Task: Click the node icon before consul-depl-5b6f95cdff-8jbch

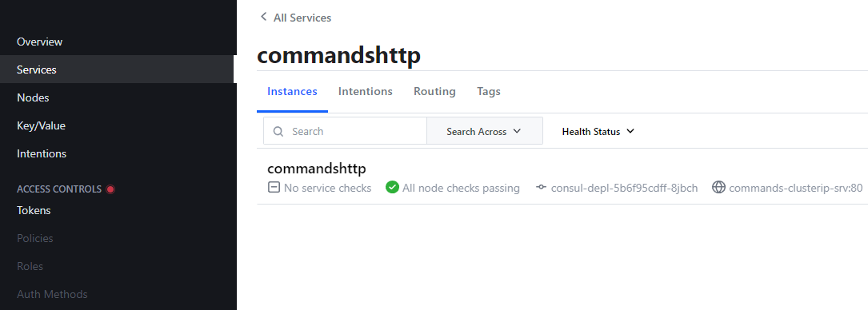Action: (x=542, y=187)
